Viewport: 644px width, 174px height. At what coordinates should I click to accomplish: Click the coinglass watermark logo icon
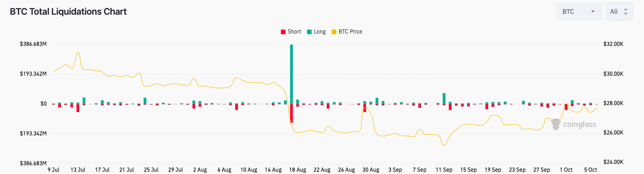(x=556, y=124)
